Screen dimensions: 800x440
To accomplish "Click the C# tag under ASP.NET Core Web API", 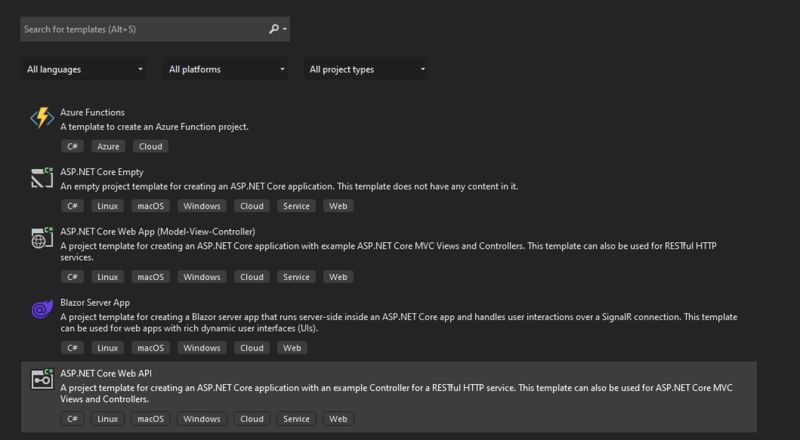I will click(x=72, y=419).
